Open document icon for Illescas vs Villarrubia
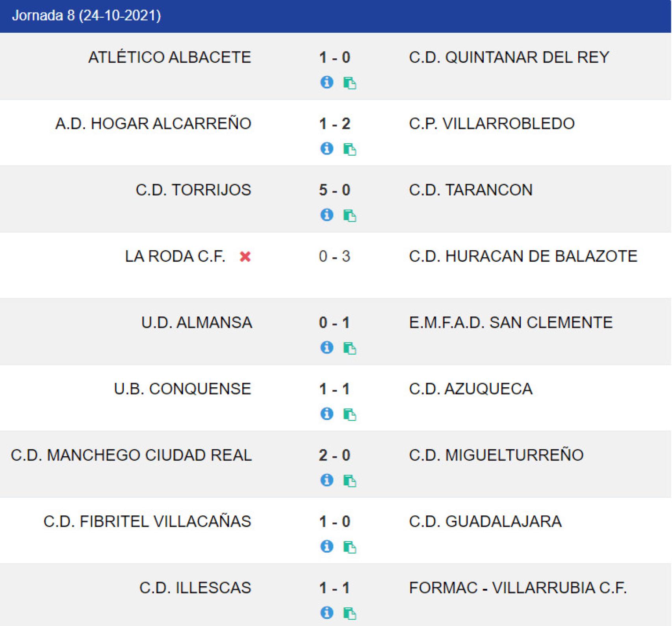672x626 pixels. [350, 613]
